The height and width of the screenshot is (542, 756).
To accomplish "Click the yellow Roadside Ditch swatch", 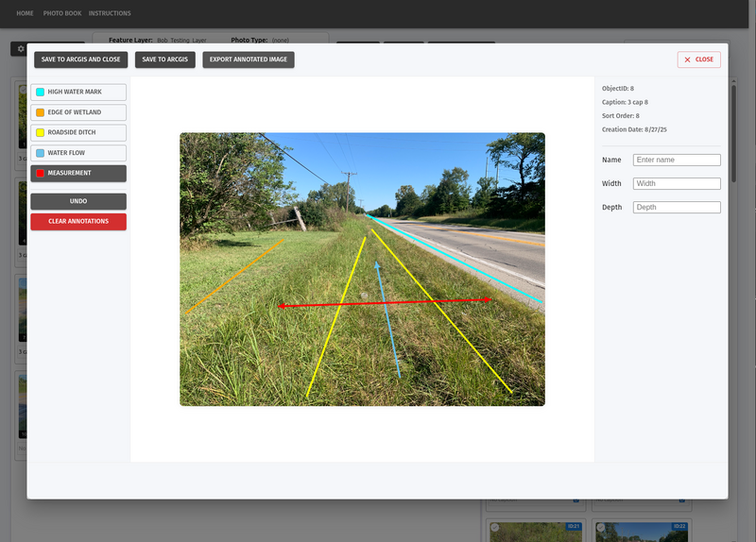I will [40, 132].
